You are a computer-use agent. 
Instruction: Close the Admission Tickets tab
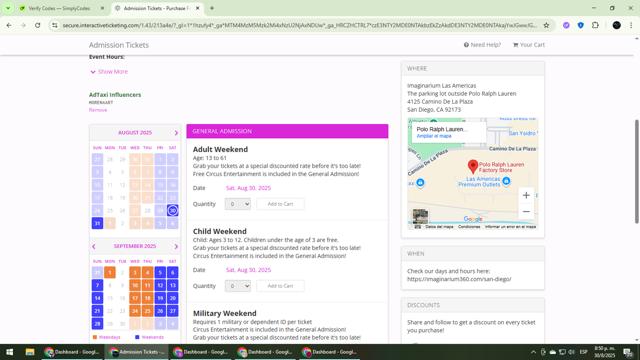tap(198, 8)
